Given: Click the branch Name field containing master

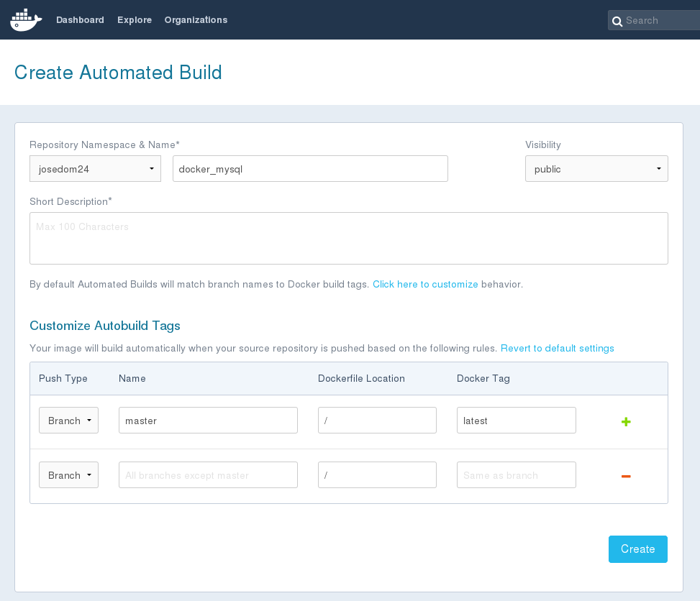Looking at the screenshot, I should tap(208, 421).
